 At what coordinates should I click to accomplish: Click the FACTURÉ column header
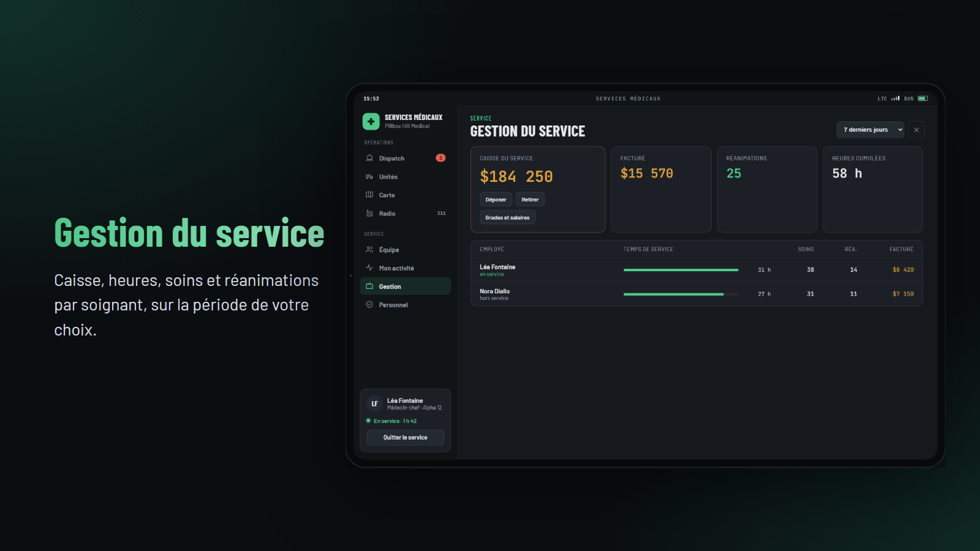coord(901,249)
